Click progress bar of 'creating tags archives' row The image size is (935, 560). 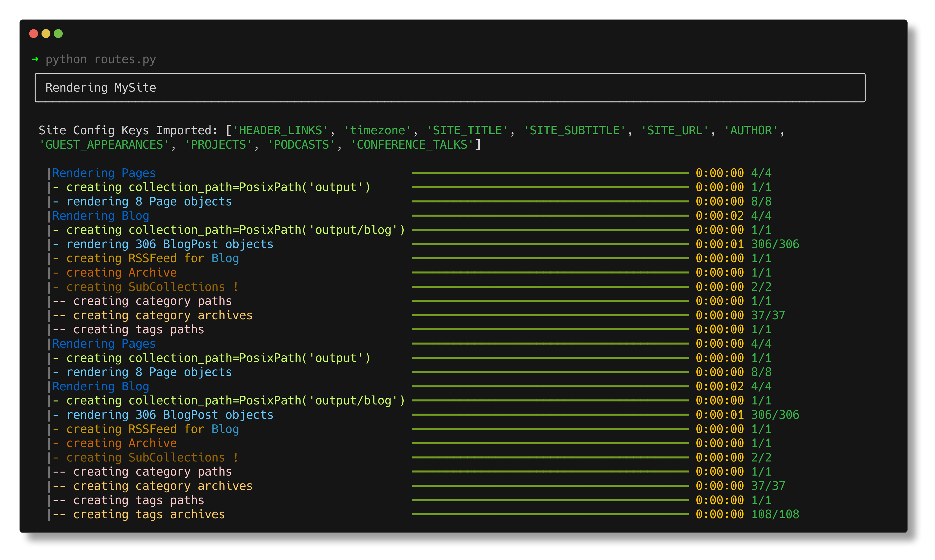(x=550, y=514)
